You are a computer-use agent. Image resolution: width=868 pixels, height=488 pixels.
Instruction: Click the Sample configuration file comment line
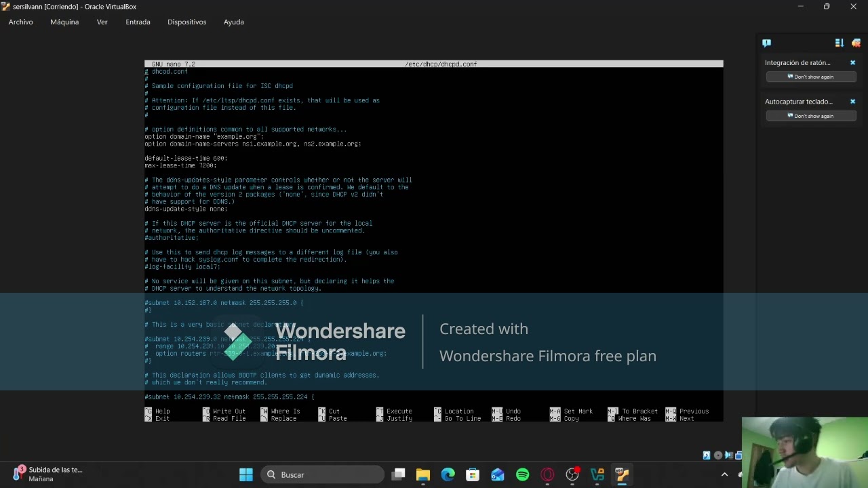[x=218, y=86]
